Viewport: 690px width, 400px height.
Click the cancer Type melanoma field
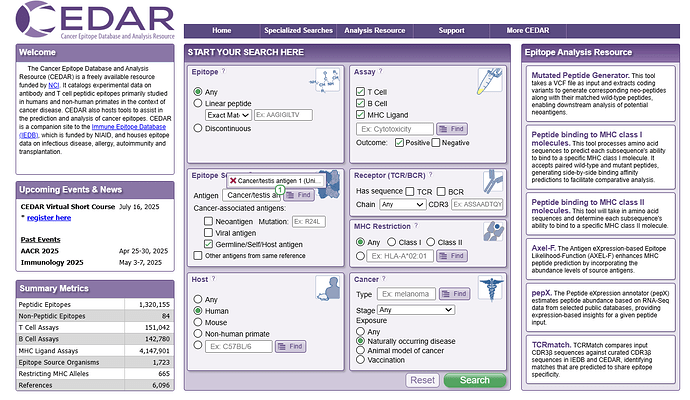click(406, 294)
